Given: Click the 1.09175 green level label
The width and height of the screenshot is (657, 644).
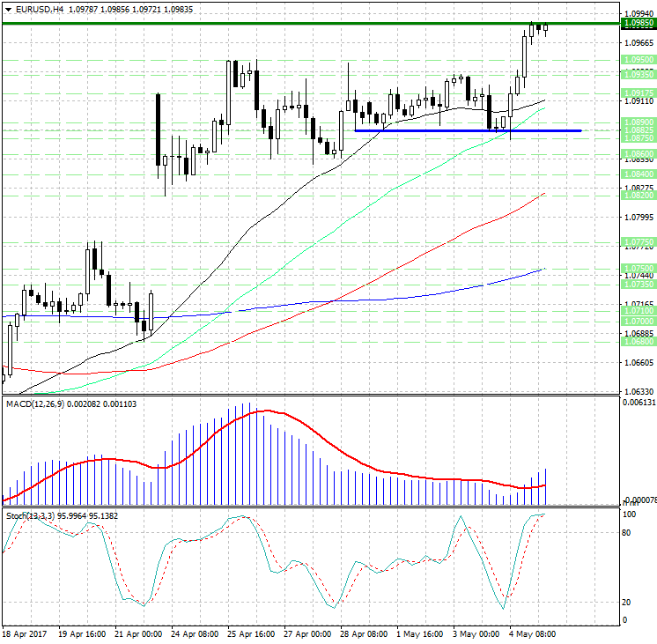Looking at the screenshot, I should 639,93.
